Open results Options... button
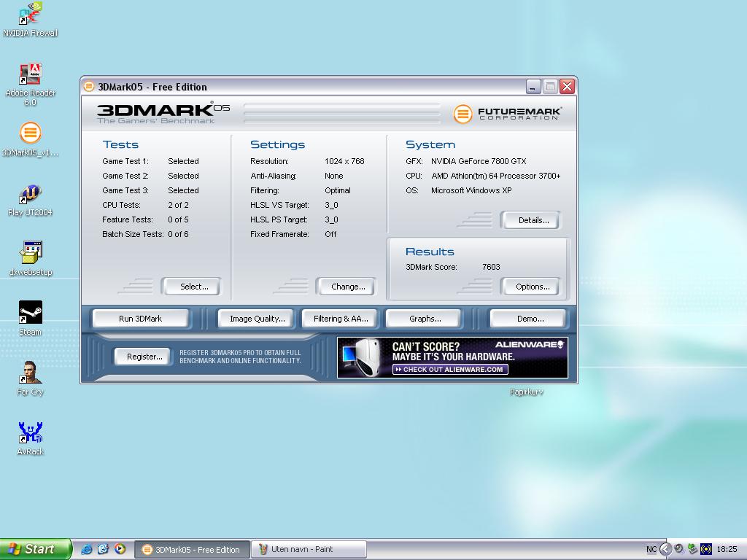 pyautogui.click(x=530, y=287)
